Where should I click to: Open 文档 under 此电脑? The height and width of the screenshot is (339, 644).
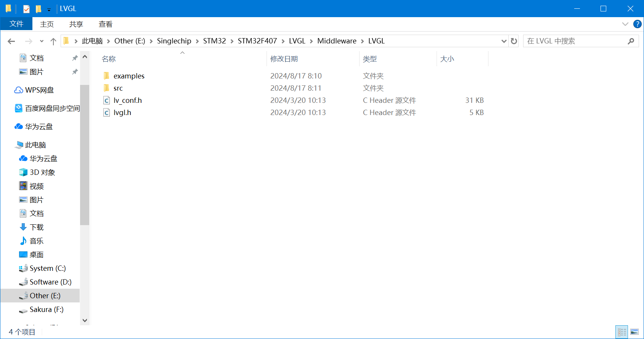click(x=37, y=213)
